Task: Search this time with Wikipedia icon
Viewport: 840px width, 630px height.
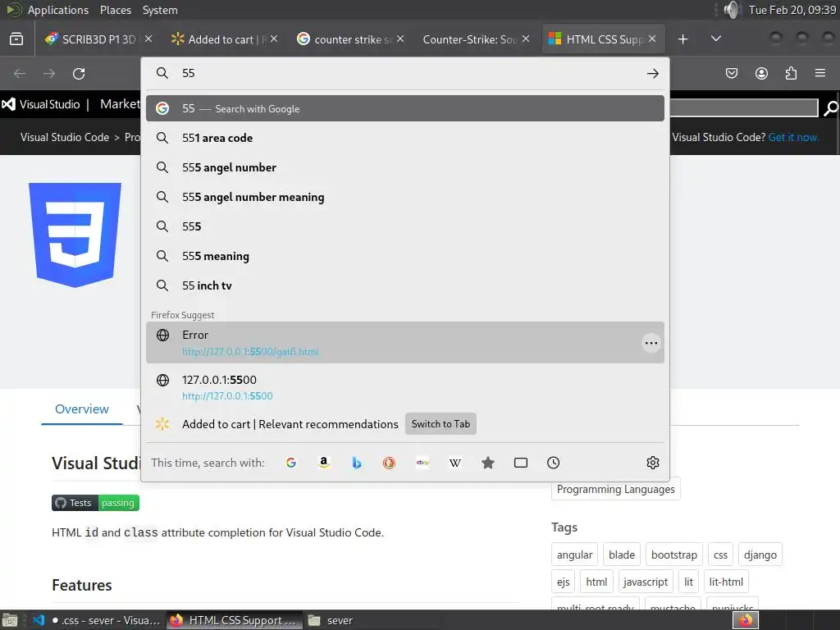Action: click(x=454, y=463)
